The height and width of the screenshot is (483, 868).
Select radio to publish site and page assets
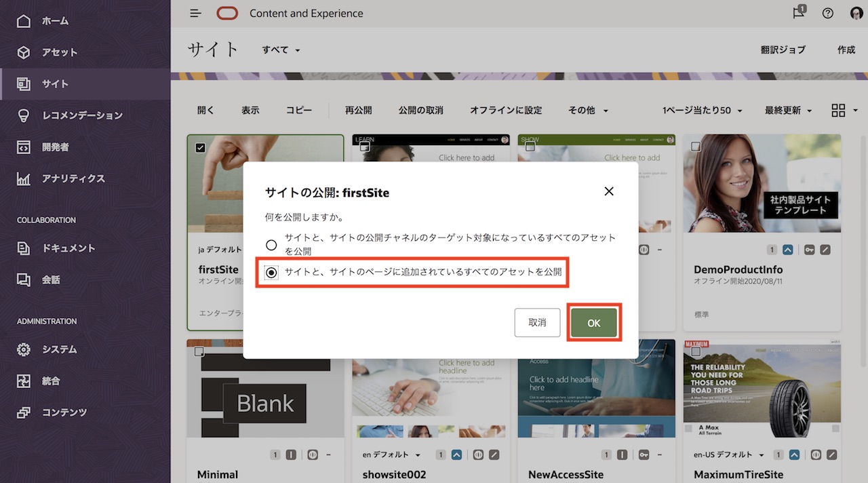271,273
